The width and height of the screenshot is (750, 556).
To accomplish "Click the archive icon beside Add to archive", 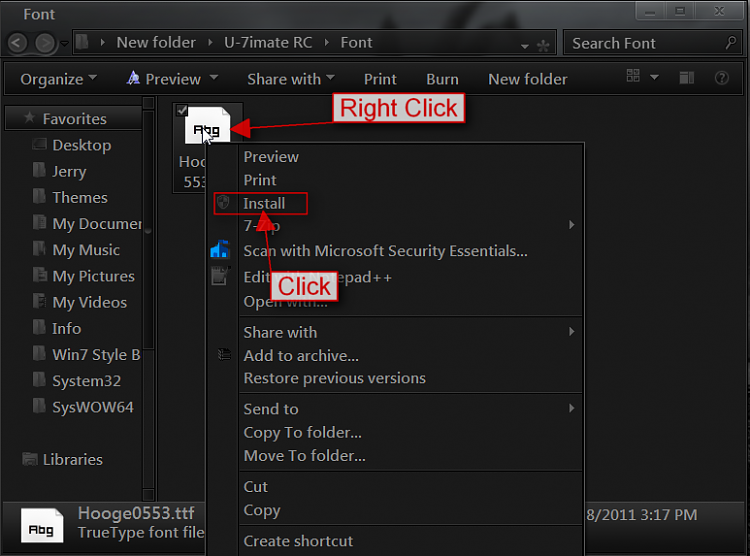I will click(224, 355).
